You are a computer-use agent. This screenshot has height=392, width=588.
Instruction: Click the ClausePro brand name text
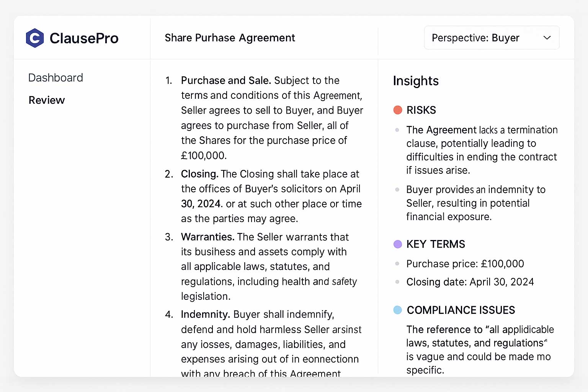pyautogui.click(x=84, y=38)
